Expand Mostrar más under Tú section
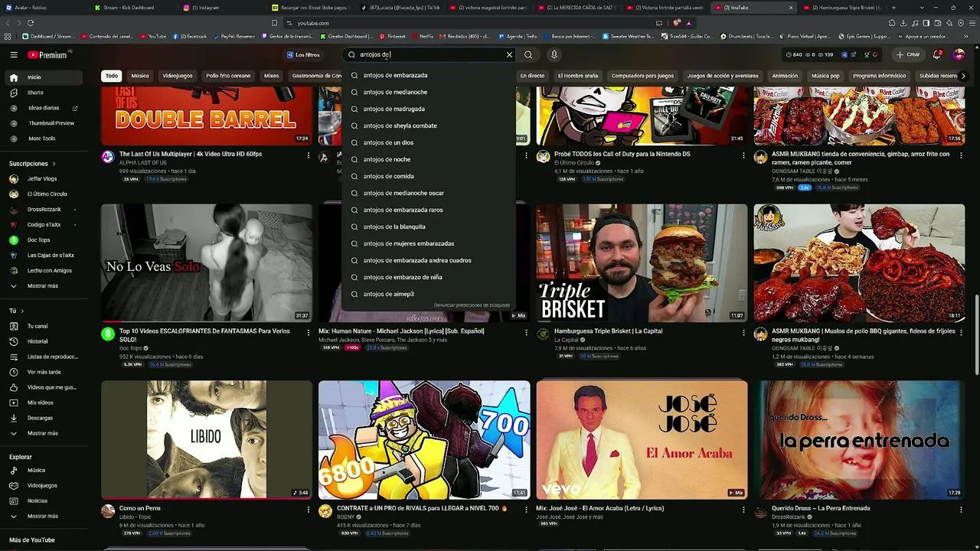Image resolution: width=980 pixels, height=551 pixels. pos(42,433)
